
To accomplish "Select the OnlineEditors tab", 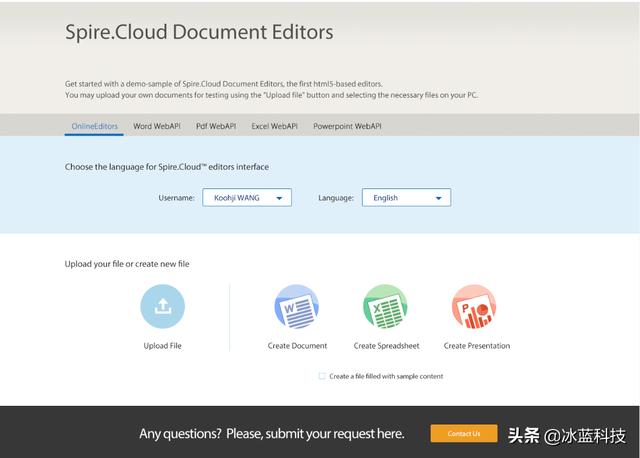I will [x=94, y=126].
